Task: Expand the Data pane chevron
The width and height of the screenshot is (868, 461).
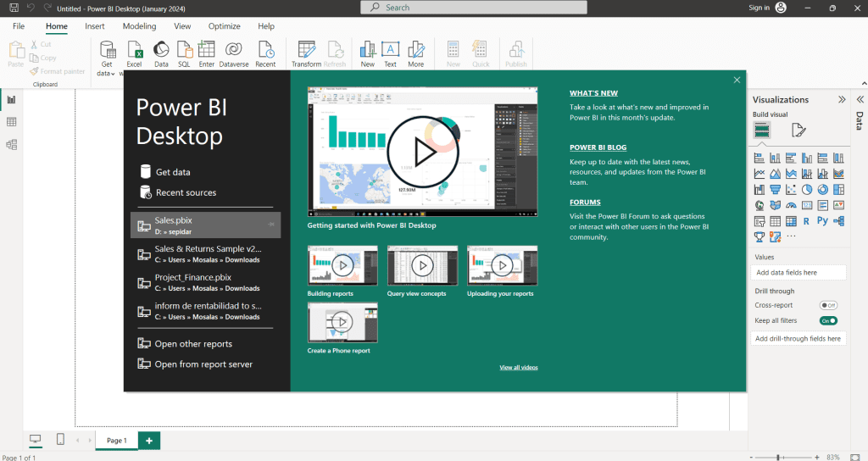Action: pos(860,100)
